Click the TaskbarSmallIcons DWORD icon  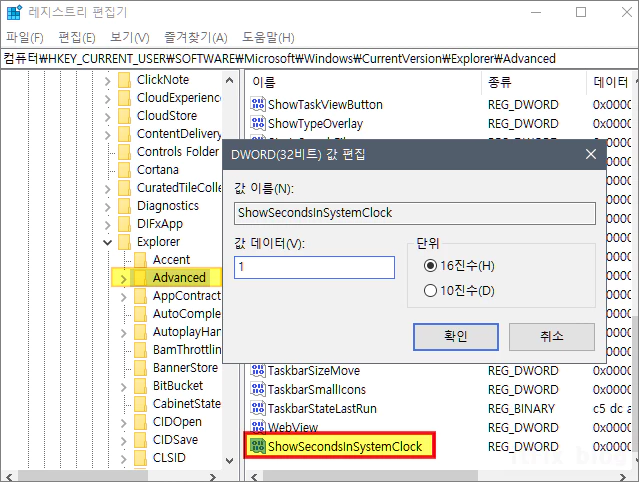click(x=258, y=389)
